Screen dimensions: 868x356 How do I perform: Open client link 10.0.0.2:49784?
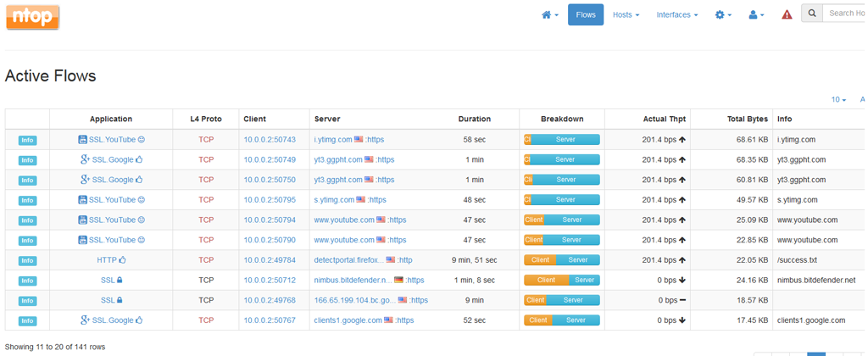pyautogui.click(x=270, y=259)
